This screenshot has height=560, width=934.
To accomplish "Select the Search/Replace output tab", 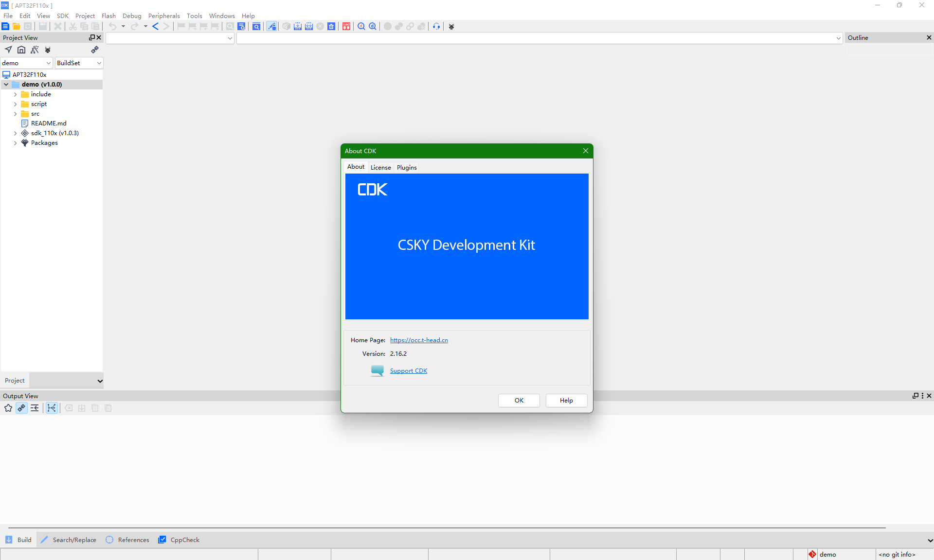I will 69,540.
